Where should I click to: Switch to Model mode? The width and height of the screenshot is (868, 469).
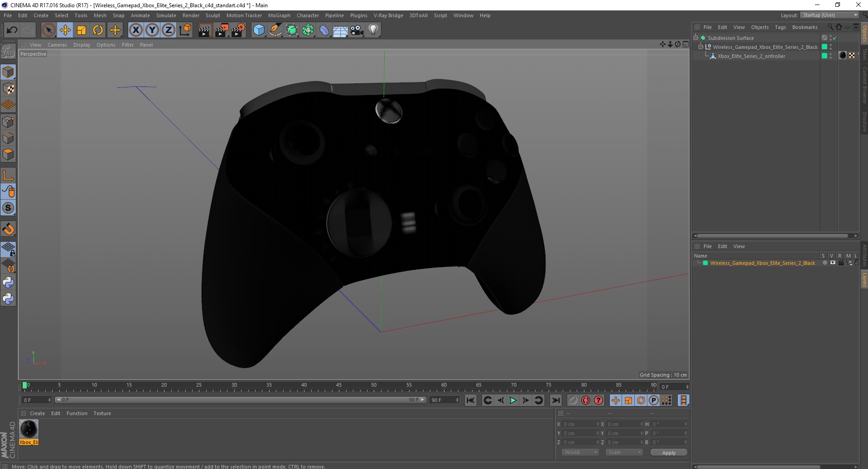pos(8,72)
